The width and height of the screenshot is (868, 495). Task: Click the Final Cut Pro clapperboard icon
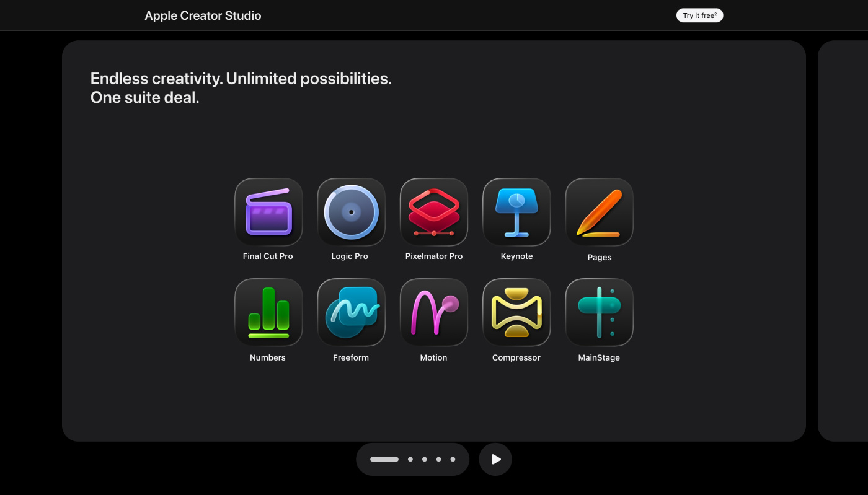tap(268, 212)
